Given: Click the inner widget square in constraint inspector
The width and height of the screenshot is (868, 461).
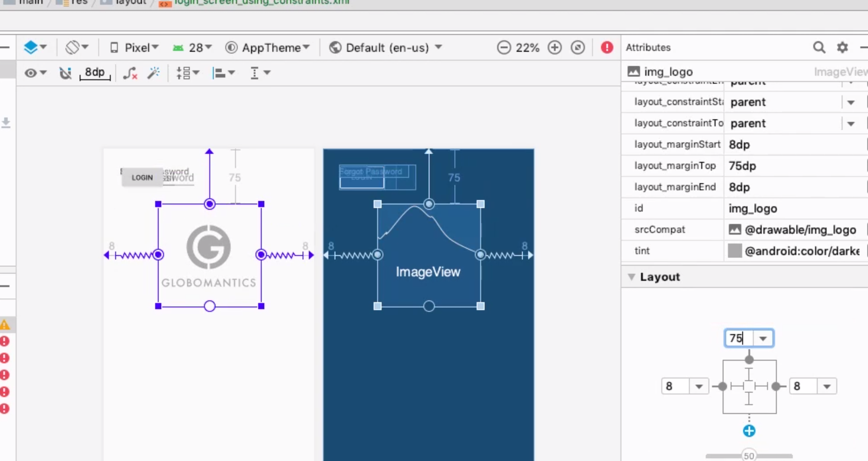Looking at the screenshot, I should (749, 386).
